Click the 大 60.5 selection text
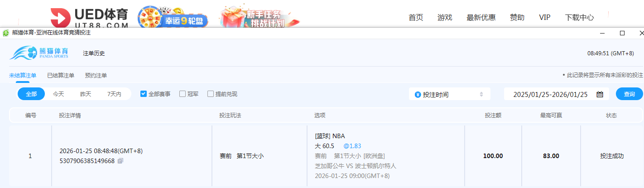The height and width of the screenshot is (188, 644). [324, 146]
